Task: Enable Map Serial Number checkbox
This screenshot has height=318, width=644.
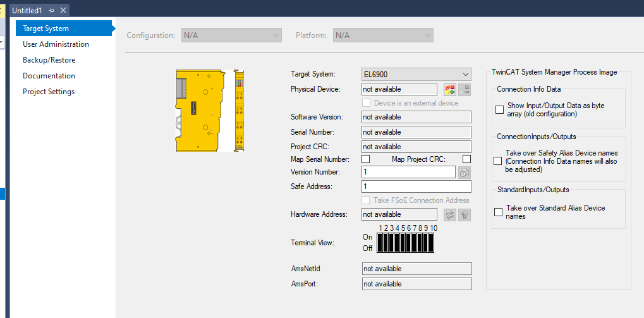Action: click(x=365, y=159)
